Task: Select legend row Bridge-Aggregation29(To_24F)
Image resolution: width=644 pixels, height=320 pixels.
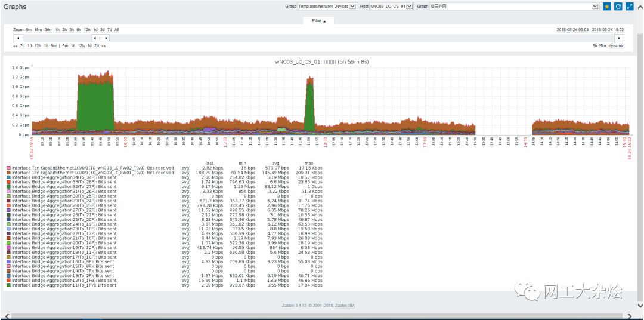Action: tap(165, 201)
